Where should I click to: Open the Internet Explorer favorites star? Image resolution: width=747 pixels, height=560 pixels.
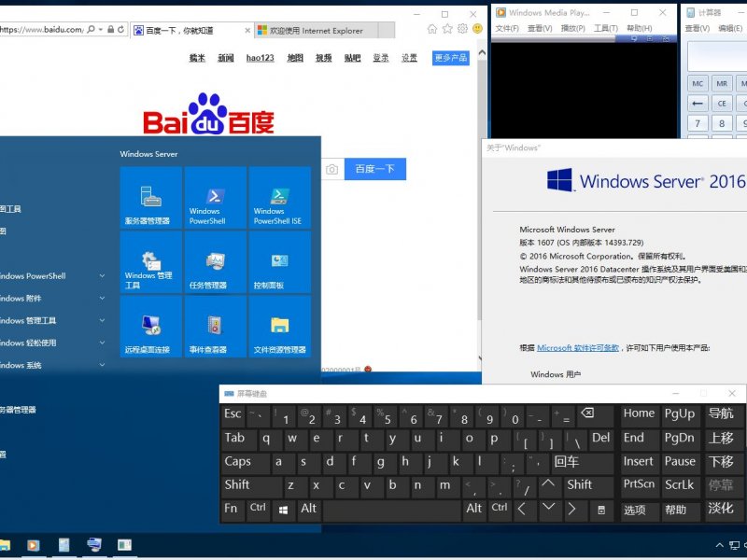click(447, 29)
